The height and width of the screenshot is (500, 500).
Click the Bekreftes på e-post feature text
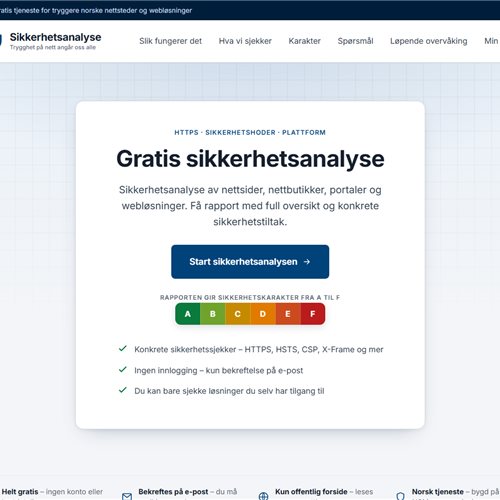point(188,492)
